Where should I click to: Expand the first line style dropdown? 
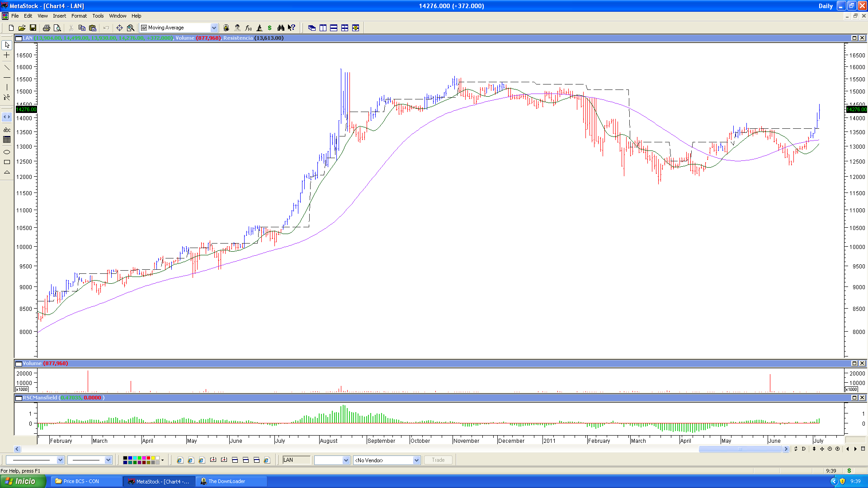point(60,460)
